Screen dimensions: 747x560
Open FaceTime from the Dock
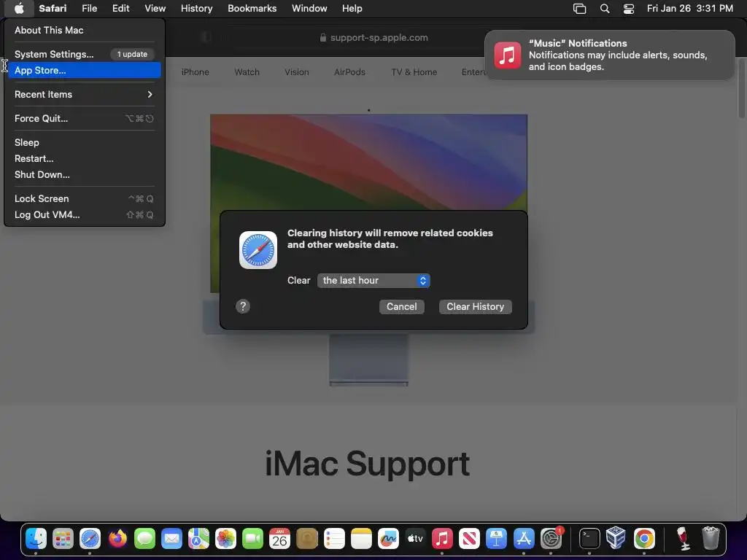[x=252, y=539]
